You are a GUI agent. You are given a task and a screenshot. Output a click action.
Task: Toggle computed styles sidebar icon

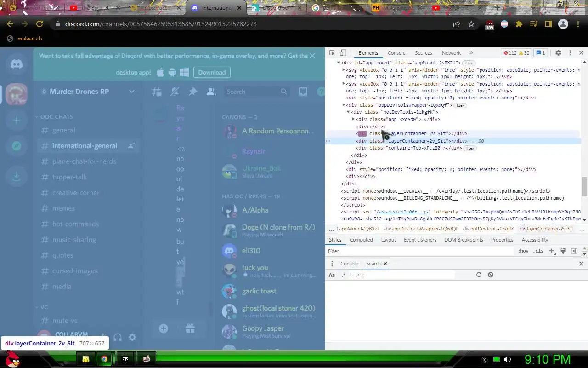[x=574, y=251]
